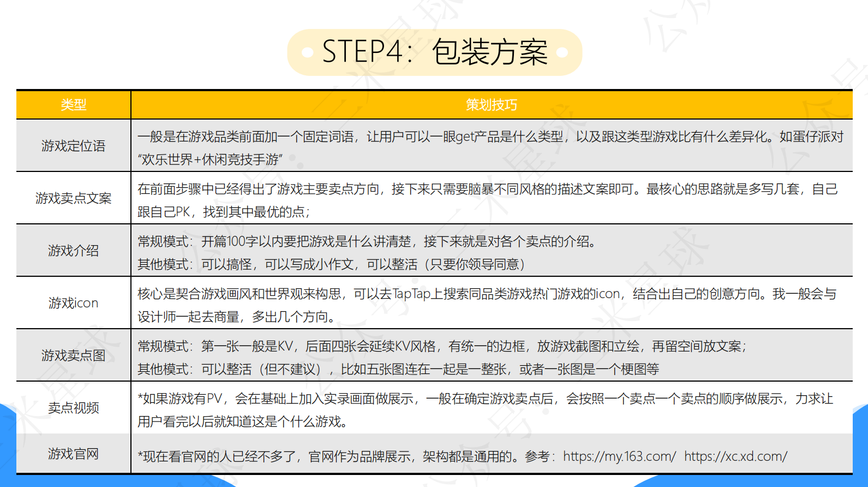
Task: Click the 卖点视频 row label
Action: 74,408
